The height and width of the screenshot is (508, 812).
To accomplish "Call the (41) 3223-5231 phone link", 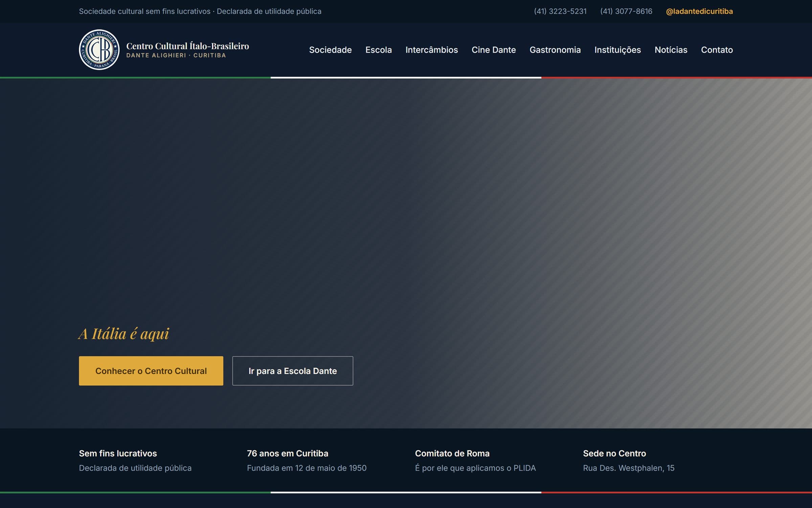I will (x=560, y=12).
